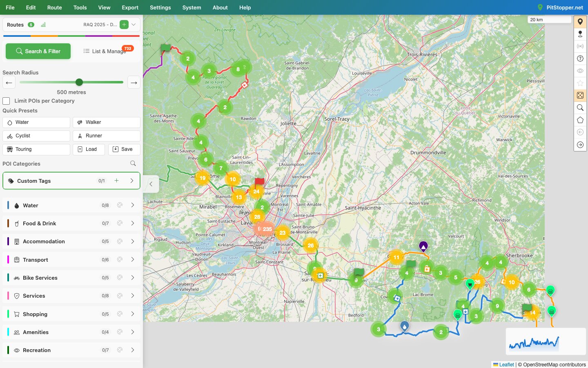The height and width of the screenshot is (368, 588).
Task: Expand the Services category chevron
Action: point(133,296)
